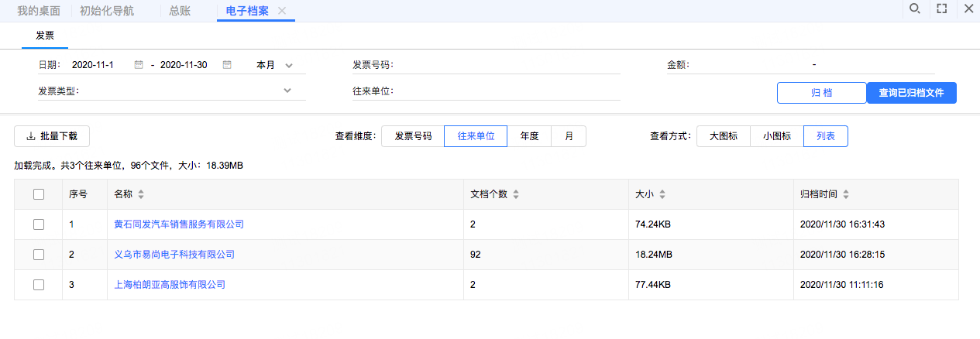
Task: Open the end date calendar icon
Action: click(x=227, y=65)
